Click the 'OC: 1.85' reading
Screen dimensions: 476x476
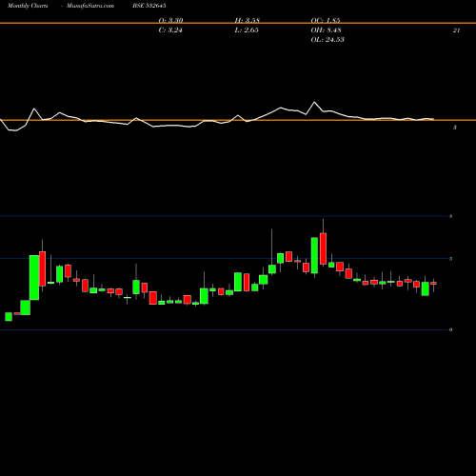pyautogui.click(x=326, y=21)
